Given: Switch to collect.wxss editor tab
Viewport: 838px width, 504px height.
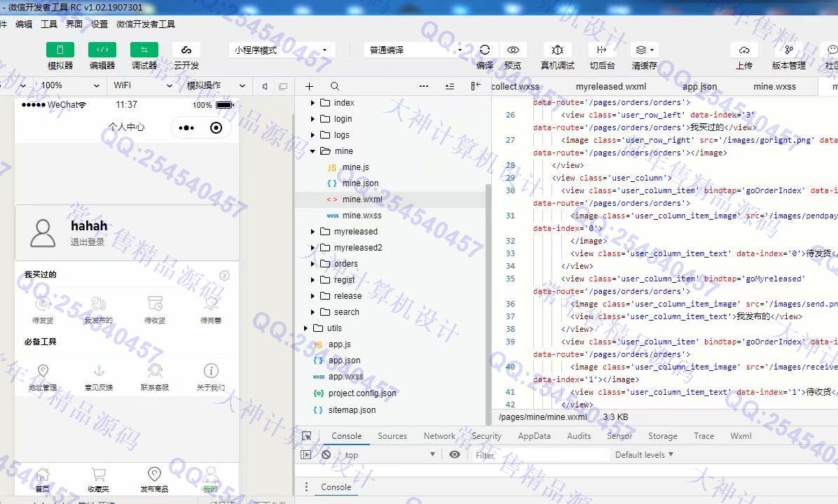Looking at the screenshot, I should click(515, 87).
